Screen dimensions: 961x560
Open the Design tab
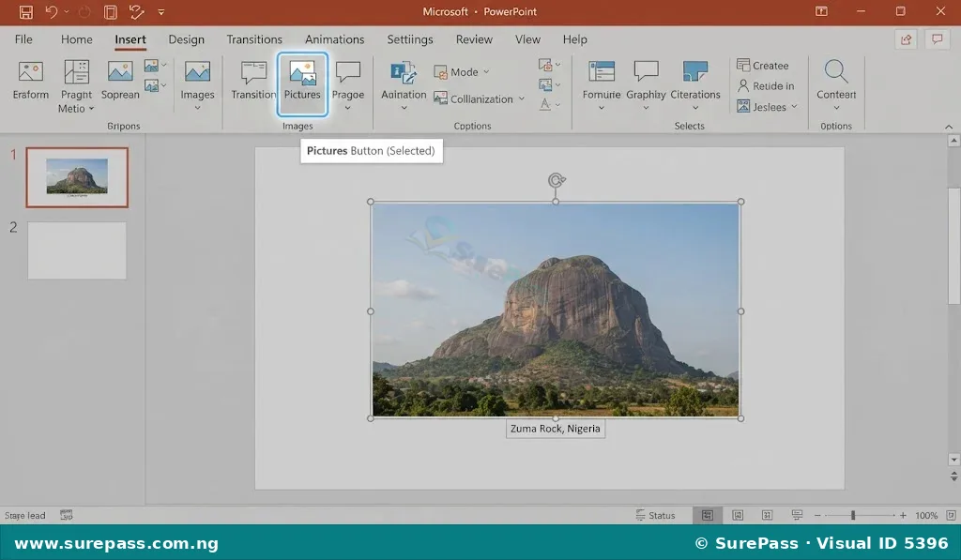point(187,39)
